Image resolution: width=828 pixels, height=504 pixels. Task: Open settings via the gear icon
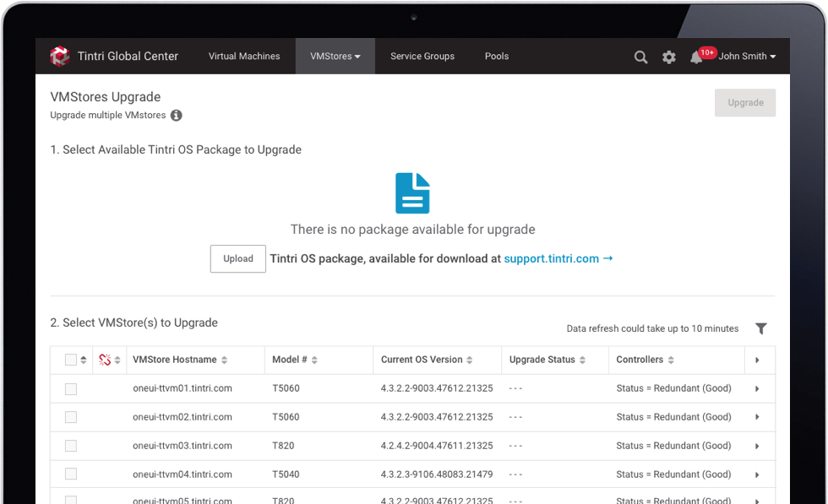669,57
